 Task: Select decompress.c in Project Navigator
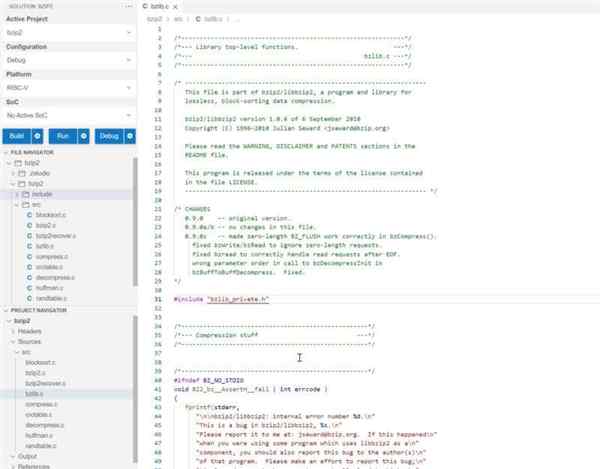pos(44,425)
